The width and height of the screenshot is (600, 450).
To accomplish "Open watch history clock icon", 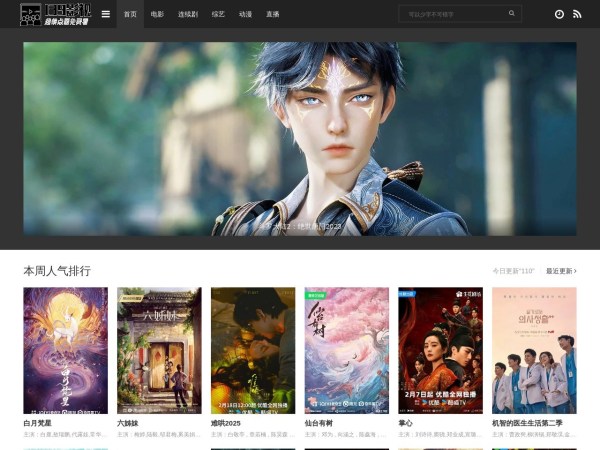I will click(559, 14).
